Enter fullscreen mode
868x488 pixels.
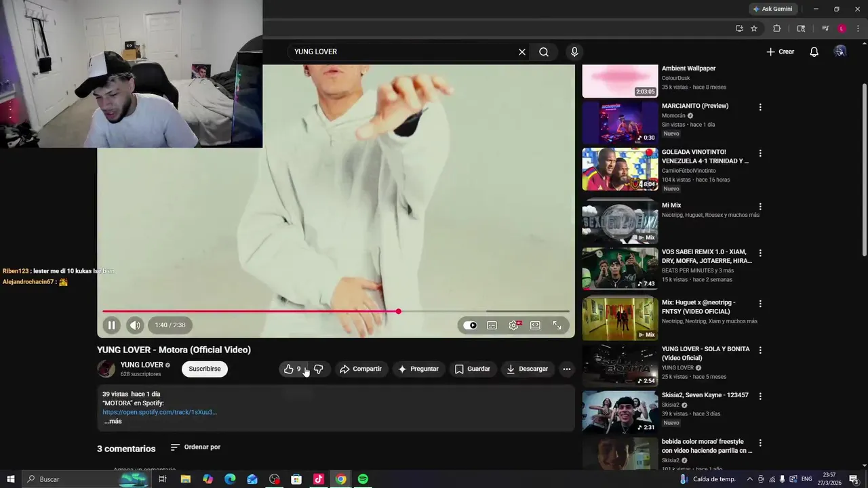(x=557, y=325)
